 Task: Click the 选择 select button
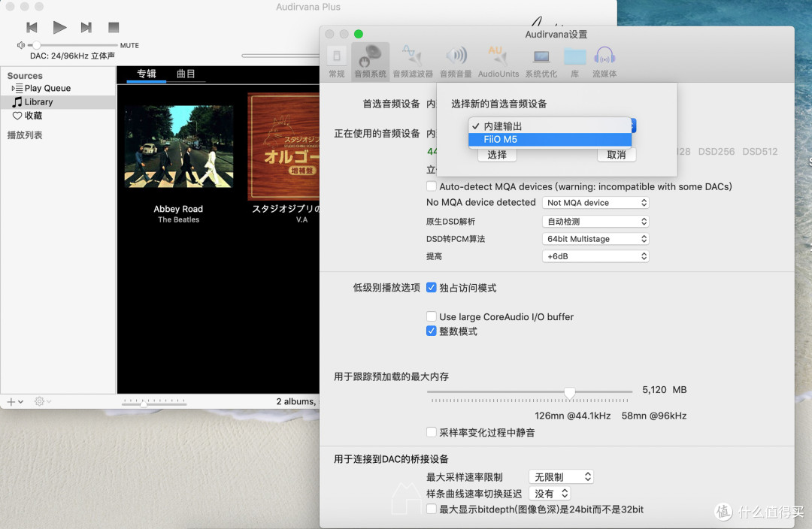pos(497,155)
